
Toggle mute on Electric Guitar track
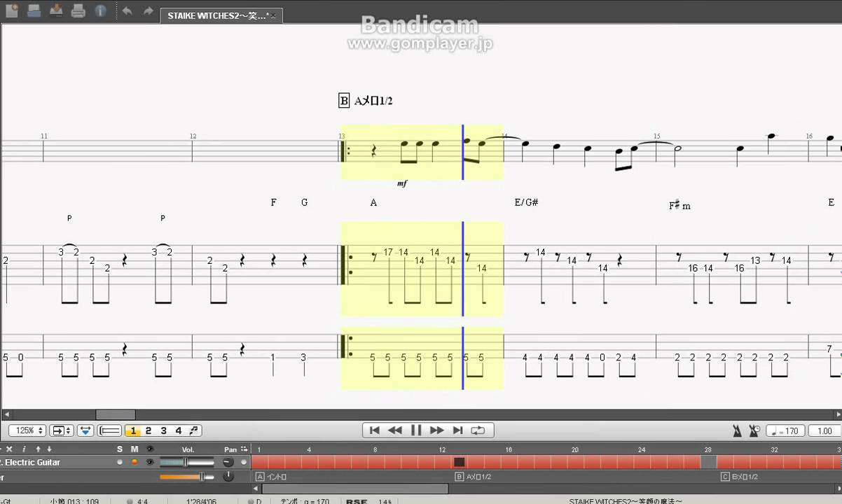(134, 462)
